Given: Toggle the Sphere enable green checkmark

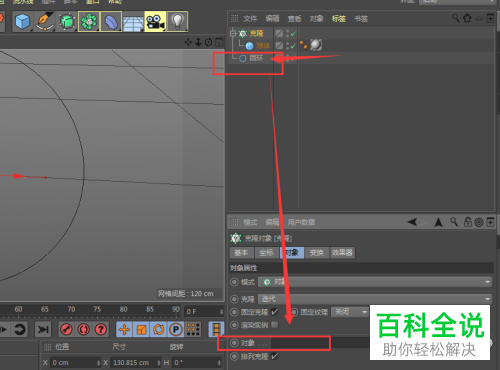Looking at the screenshot, I should pos(293,46).
